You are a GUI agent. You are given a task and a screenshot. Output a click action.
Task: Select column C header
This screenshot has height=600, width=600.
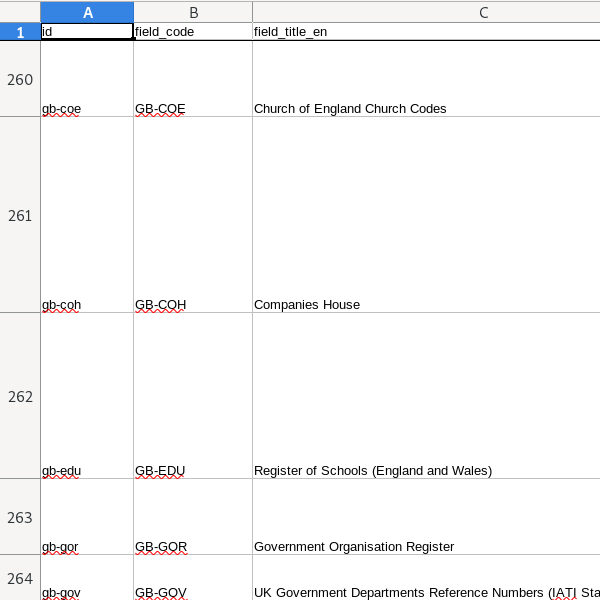[426, 12]
